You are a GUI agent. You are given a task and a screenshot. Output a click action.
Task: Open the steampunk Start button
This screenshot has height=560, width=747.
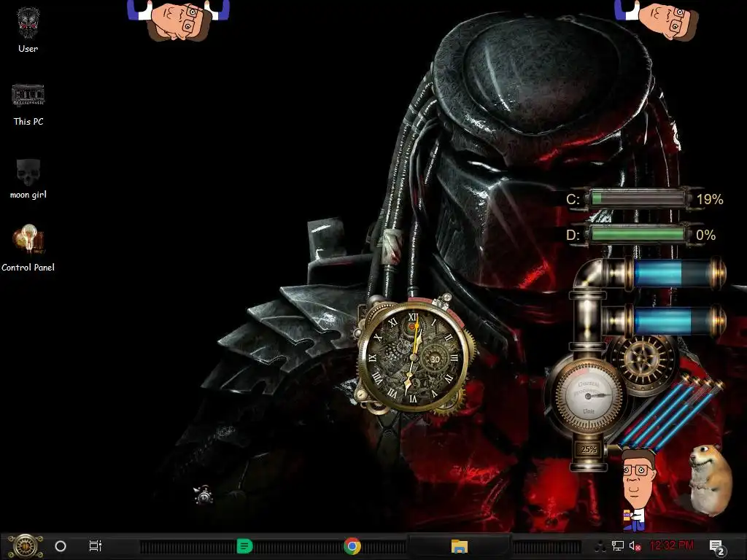26,545
